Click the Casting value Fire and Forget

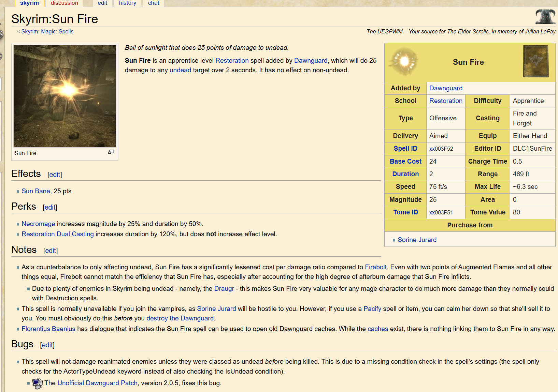pos(525,118)
